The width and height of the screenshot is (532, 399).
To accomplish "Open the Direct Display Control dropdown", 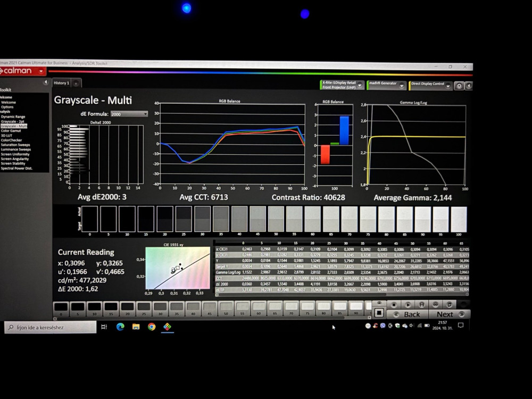I will tap(448, 85).
